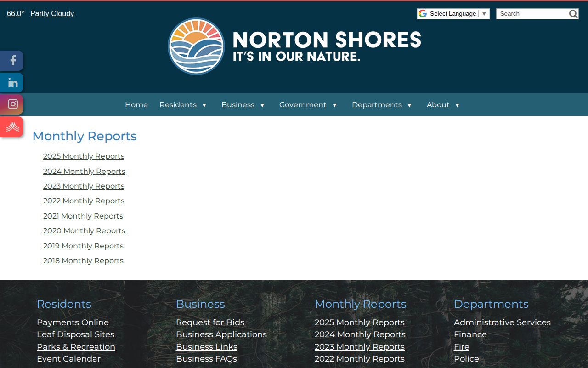This screenshot has height=368, width=588.
Task: Open Residents in navigation bar
Action: tap(178, 105)
